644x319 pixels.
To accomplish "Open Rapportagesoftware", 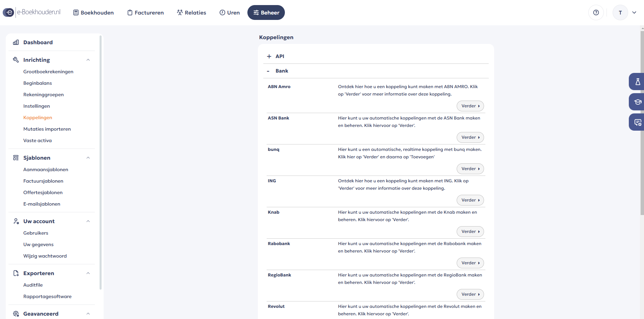I will 47,296.
